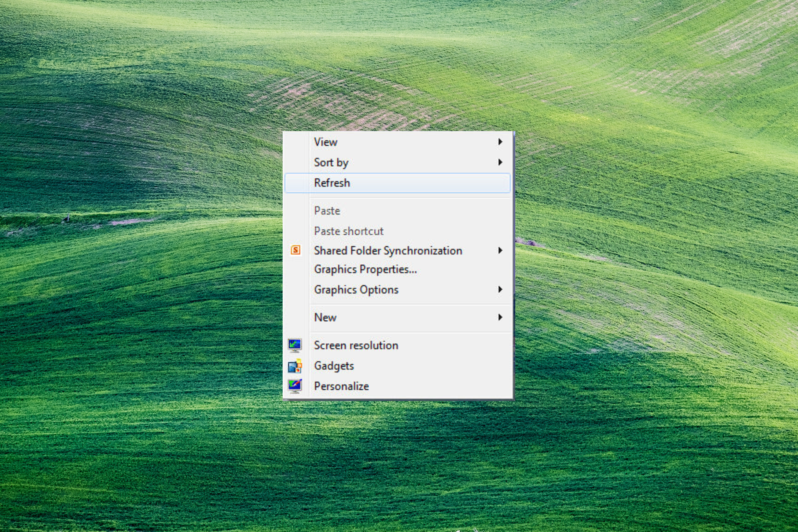Image resolution: width=798 pixels, height=532 pixels.
Task: Choose Personalize from the context menu
Action: [x=398, y=386]
